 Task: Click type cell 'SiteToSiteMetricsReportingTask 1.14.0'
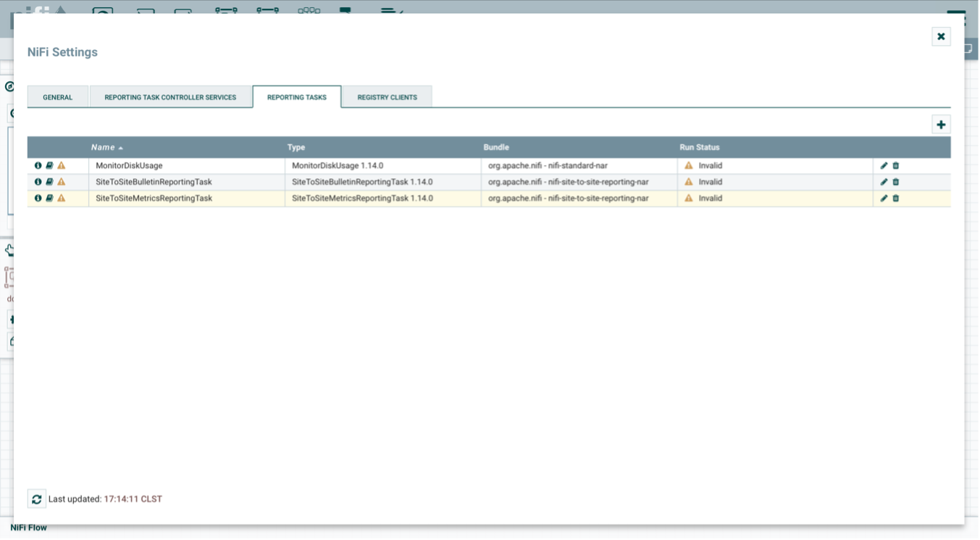point(383,198)
